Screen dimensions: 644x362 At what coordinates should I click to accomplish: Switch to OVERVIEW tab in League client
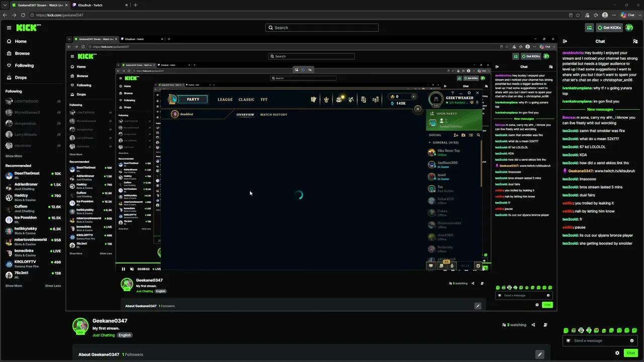pyautogui.click(x=246, y=115)
